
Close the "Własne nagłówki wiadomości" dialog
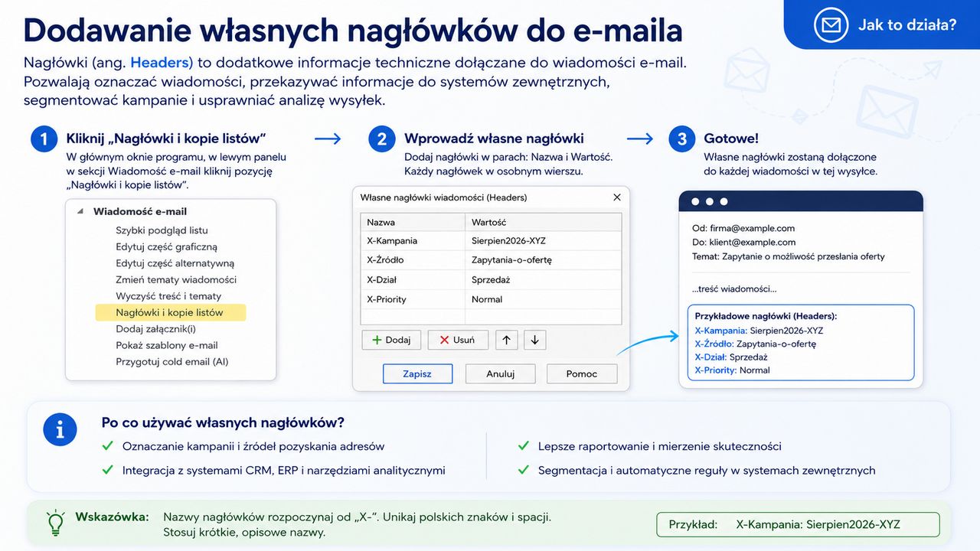click(617, 197)
